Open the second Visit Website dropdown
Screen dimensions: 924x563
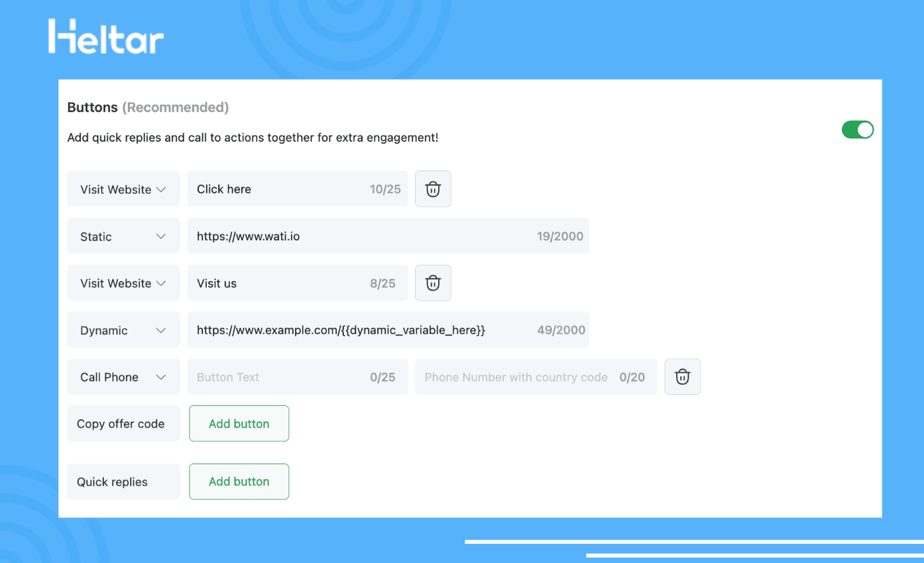point(123,283)
